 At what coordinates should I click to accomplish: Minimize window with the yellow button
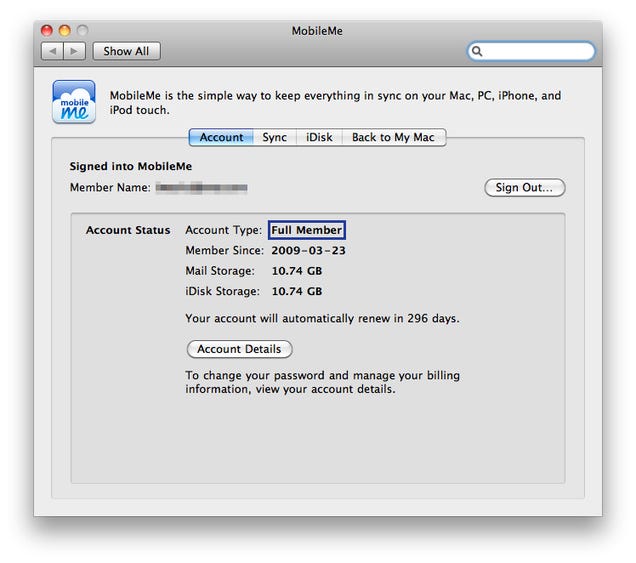coord(65,30)
